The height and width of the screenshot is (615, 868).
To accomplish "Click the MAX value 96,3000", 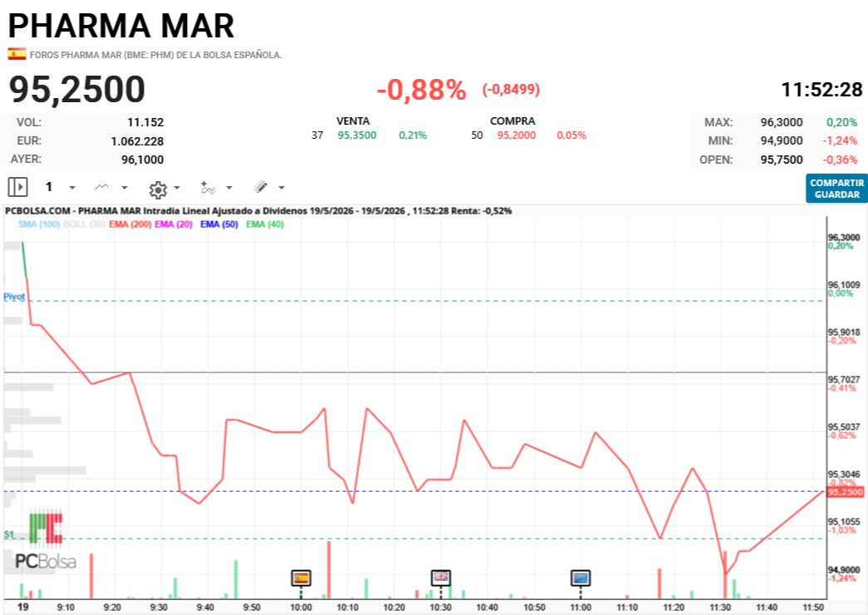I will 781,122.
